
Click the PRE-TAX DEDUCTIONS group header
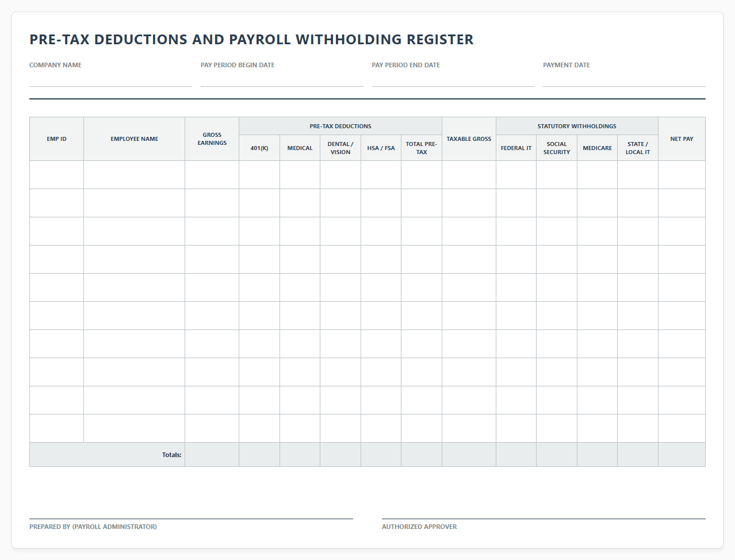pyautogui.click(x=340, y=126)
